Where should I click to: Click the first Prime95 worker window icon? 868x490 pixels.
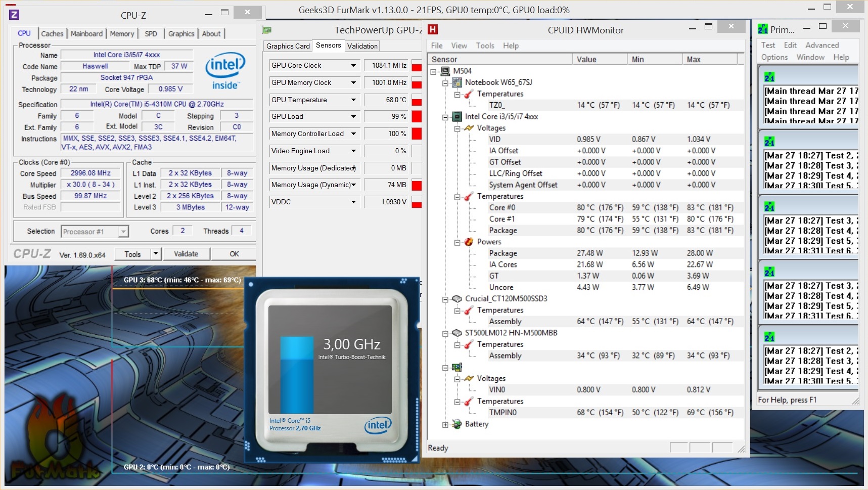pyautogui.click(x=769, y=77)
